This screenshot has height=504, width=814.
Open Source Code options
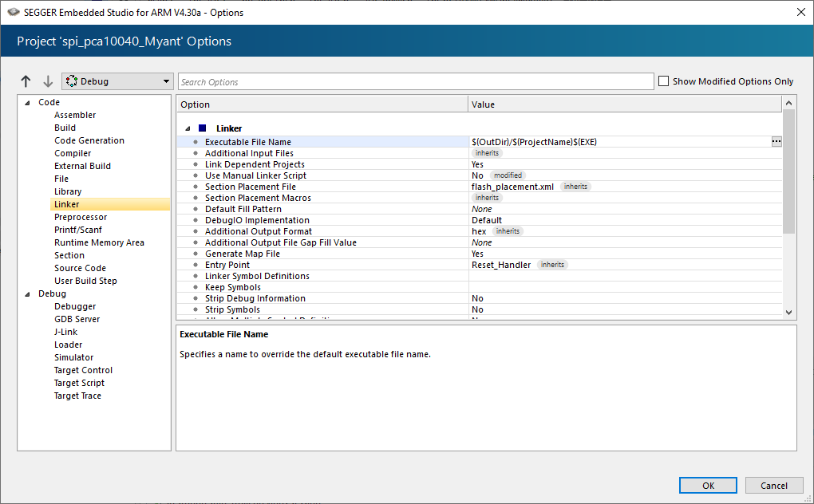point(80,268)
